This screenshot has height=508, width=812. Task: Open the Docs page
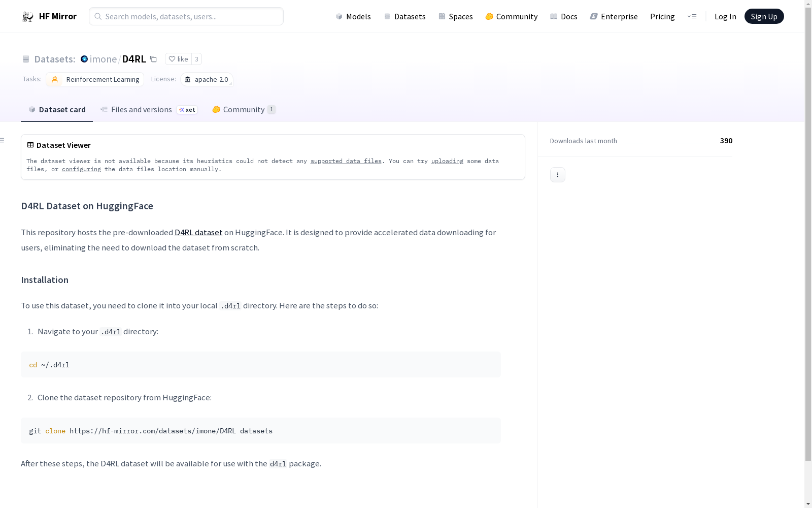tap(563, 16)
